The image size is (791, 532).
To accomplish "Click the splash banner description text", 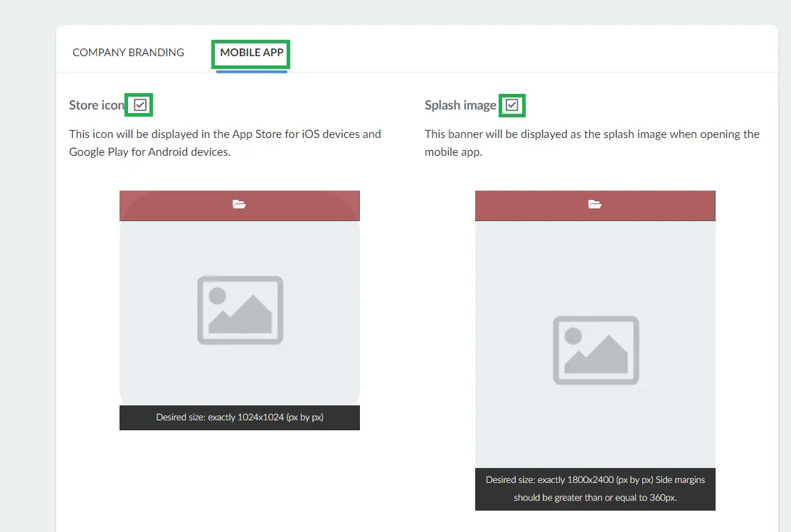I will click(x=592, y=143).
